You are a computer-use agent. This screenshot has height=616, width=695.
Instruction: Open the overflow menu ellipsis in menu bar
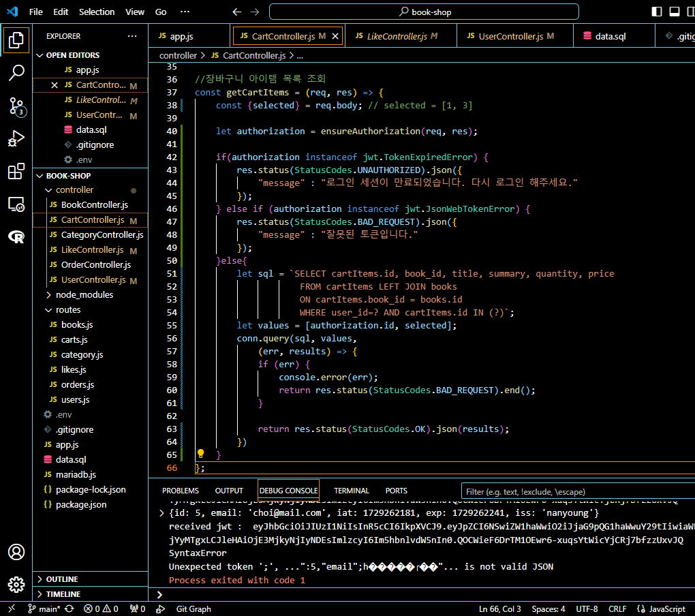[185, 12]
